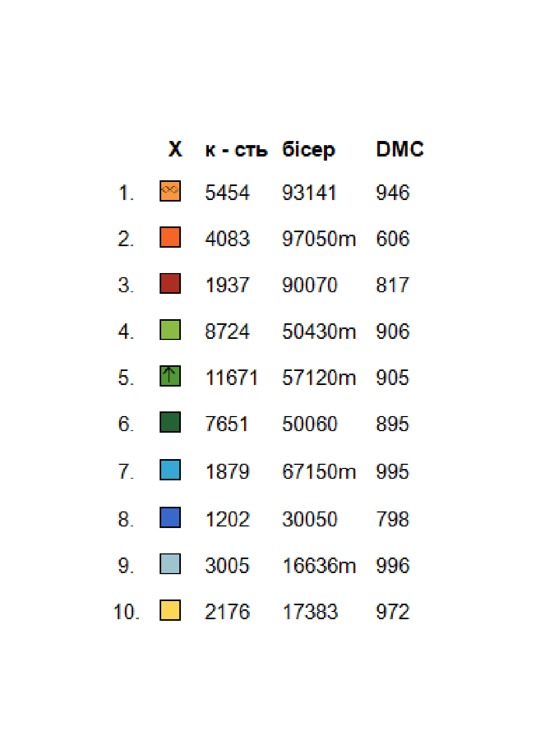Click the DMC column header
This screenshot has height=756, width=540.
(400, 149)
